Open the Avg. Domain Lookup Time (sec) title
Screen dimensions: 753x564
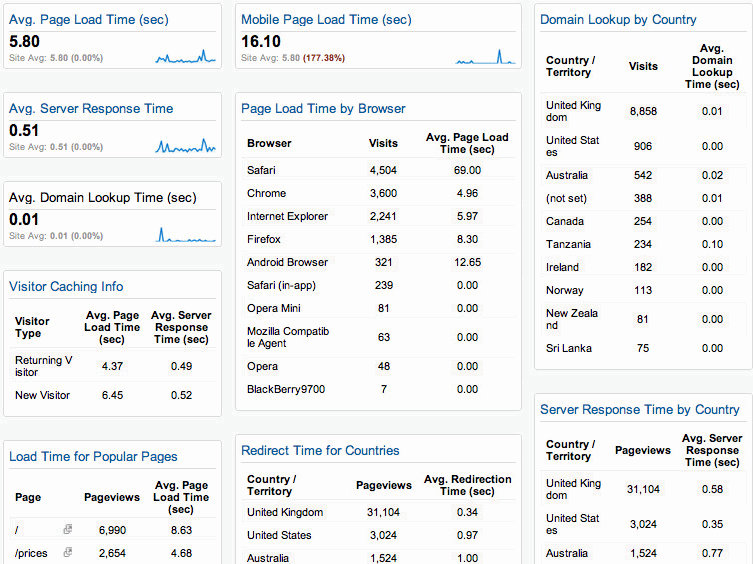[103, 198]
